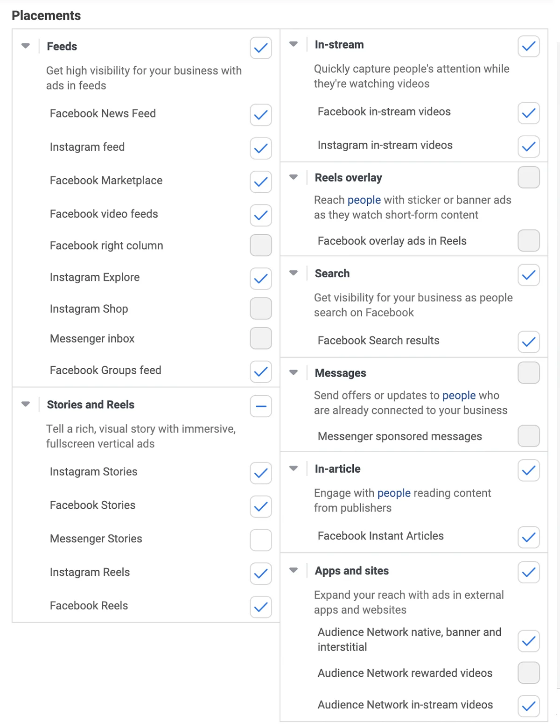Viewport: 560px width, 728px height.
Task: Open the people link under Reels overlay
Action: [x=364, y=200]
